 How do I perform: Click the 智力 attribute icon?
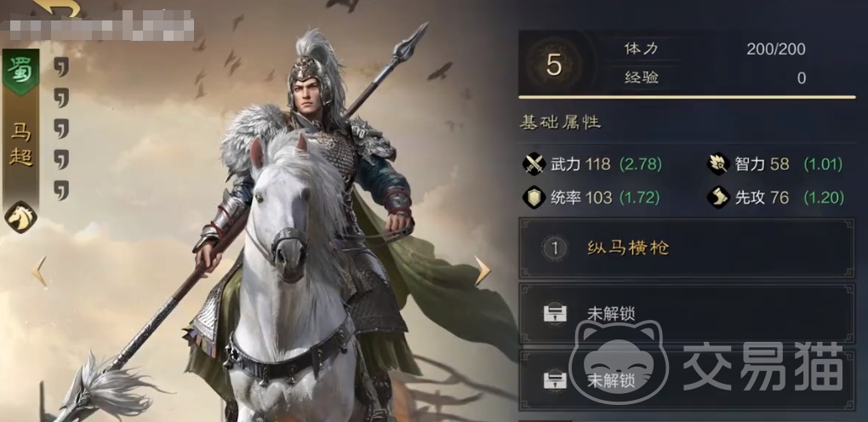(718, 164)
